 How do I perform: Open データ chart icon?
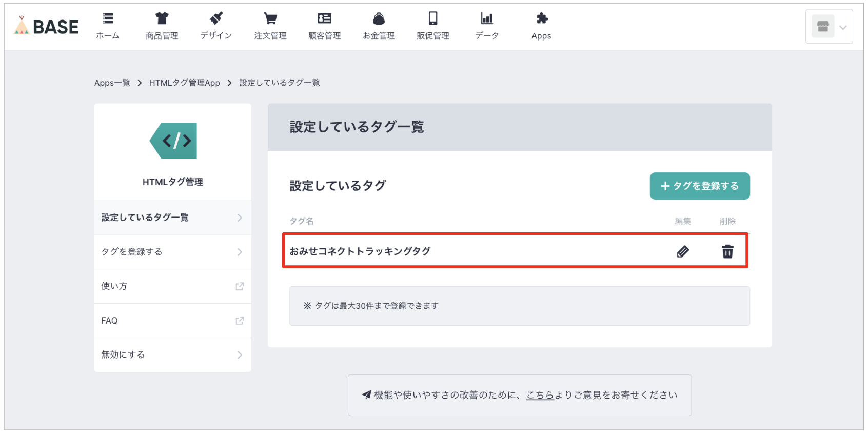pyautogui.click(x=487, y=18)
